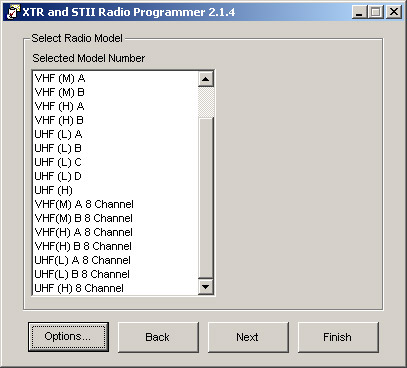Image resolution: width=407 pixels, height=368 pixels.
Task: Go to the previous step with Back
Action: pos(158,337)
